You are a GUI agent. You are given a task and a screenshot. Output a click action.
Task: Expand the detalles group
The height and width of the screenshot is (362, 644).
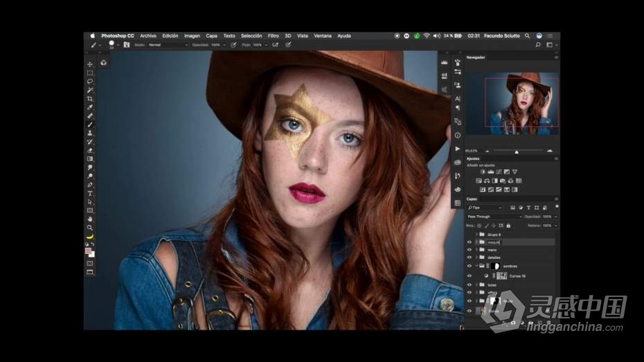(476, 257)
